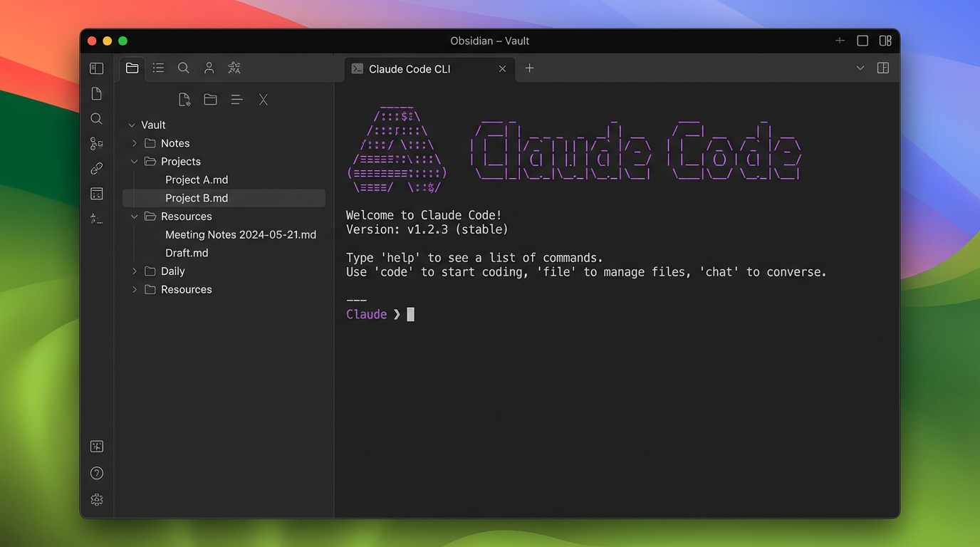
Task: Add a new tab with plus button
Action: point(529,68)
